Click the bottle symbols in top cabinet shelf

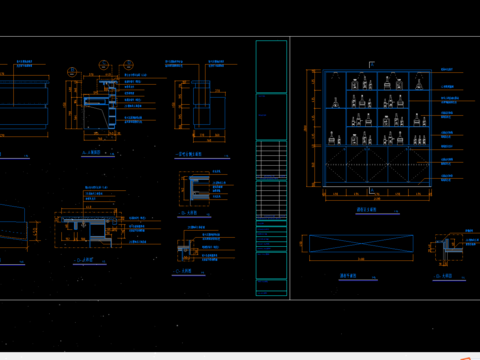pyautogui.click(x=377, y=82)
